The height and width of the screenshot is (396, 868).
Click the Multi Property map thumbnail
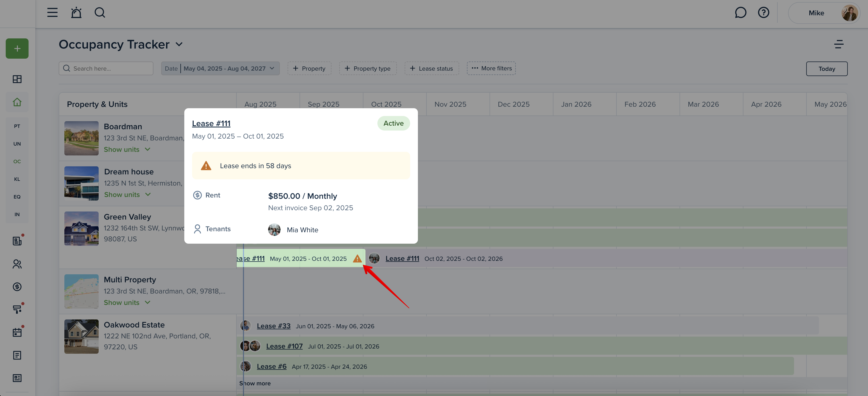click(82, 292)
